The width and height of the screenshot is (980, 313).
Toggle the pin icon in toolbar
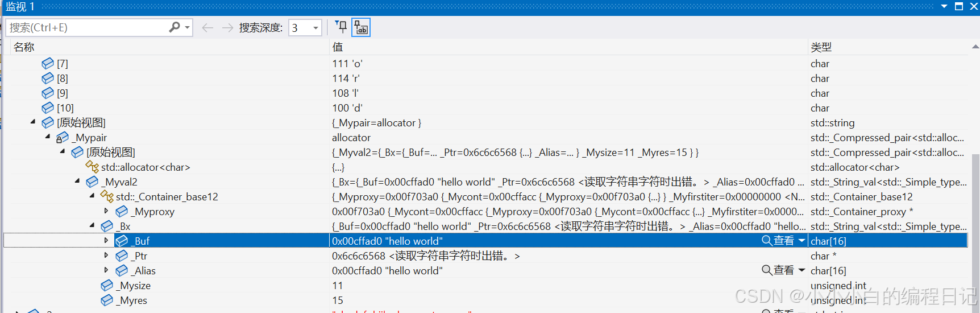pyautogui.click(x=341, y=27)
